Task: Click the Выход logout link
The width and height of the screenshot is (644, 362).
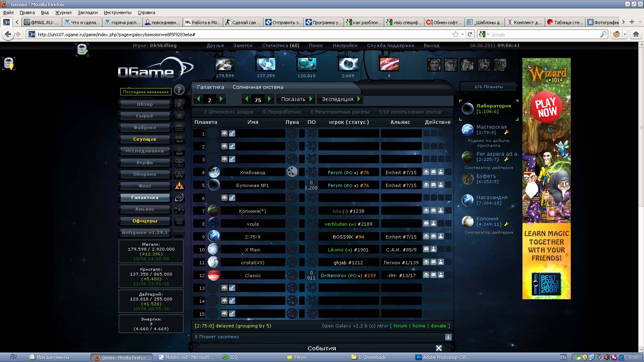Action: [431, 45]
